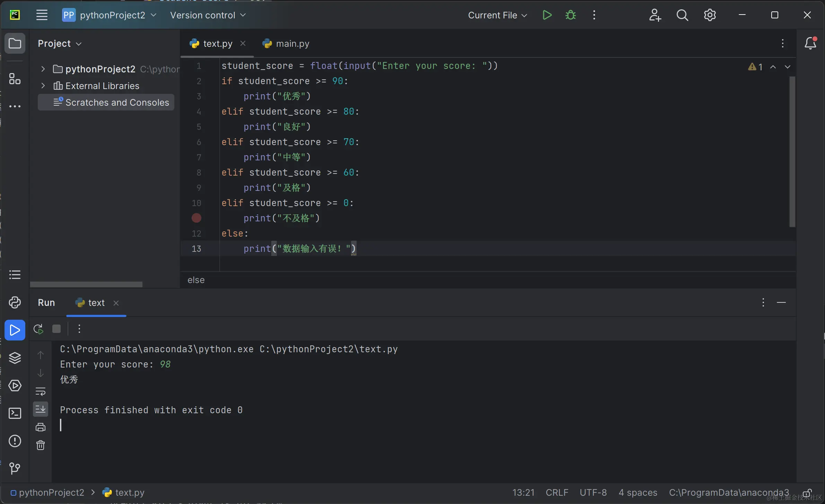The width and height of the screenshot is (825, 504).
Task: Open the Problems tool window icon
Action: pyautogui.click(x=15, y=441)
